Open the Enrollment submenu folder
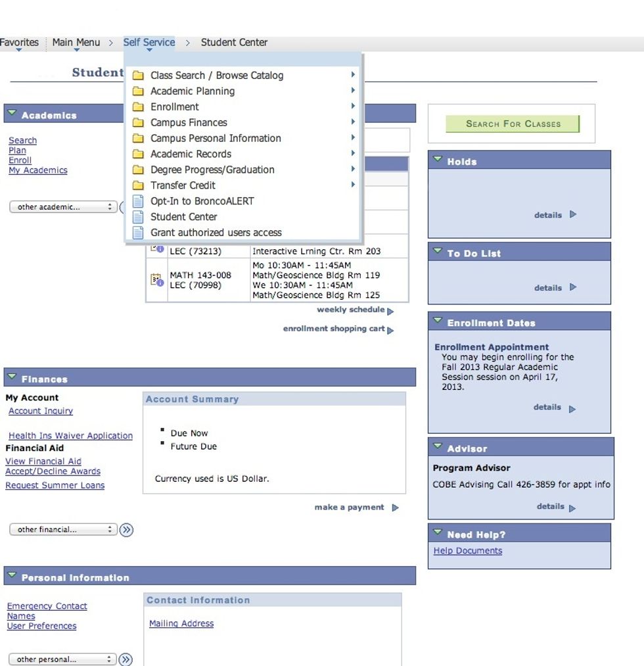Image resolution: width=644 pixels, height=666 pixels. (175, 107)
